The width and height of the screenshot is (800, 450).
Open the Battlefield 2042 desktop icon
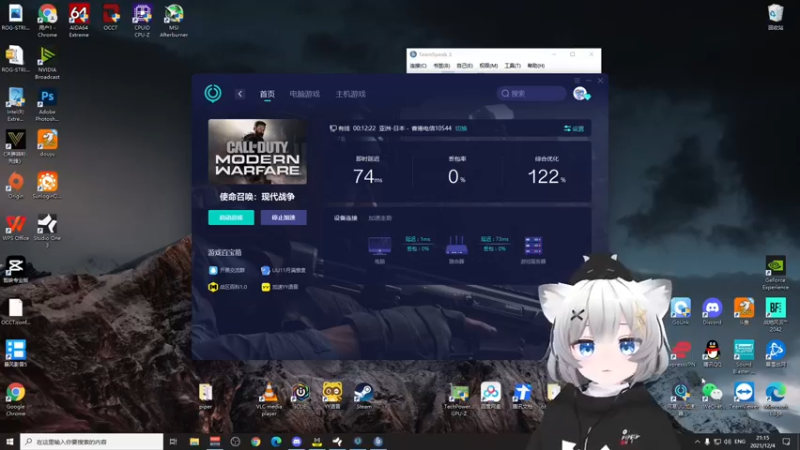(x=775, y=314)
